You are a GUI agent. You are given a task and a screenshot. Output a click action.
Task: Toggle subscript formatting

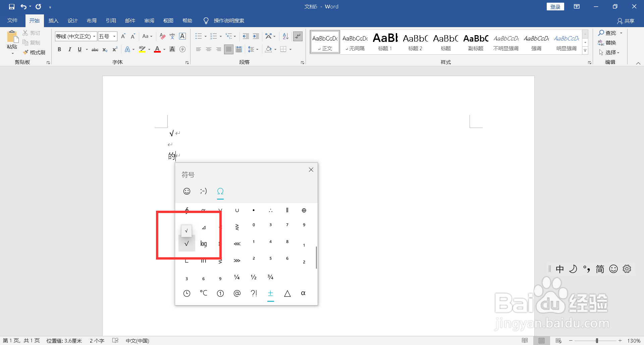point(105,50)
